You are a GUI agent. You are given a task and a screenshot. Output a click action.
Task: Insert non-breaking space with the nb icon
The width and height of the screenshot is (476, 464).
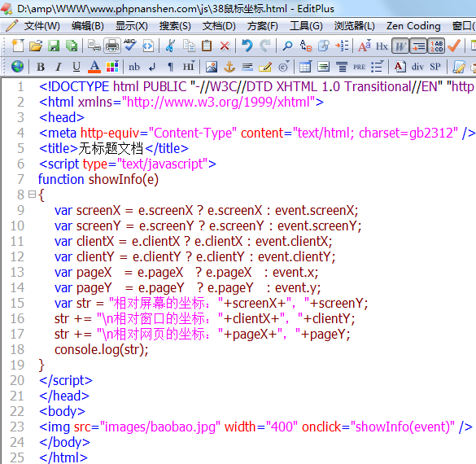click(134, 67)
